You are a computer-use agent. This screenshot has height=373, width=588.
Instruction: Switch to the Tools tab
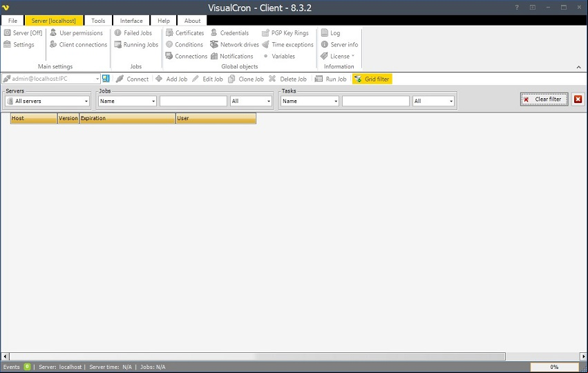(x=98, y=21)
